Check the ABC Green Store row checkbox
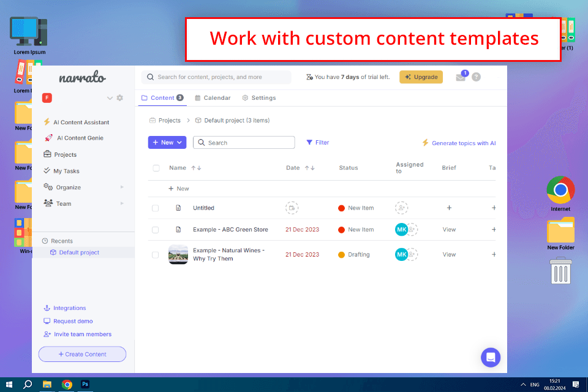 pos(155,230)
